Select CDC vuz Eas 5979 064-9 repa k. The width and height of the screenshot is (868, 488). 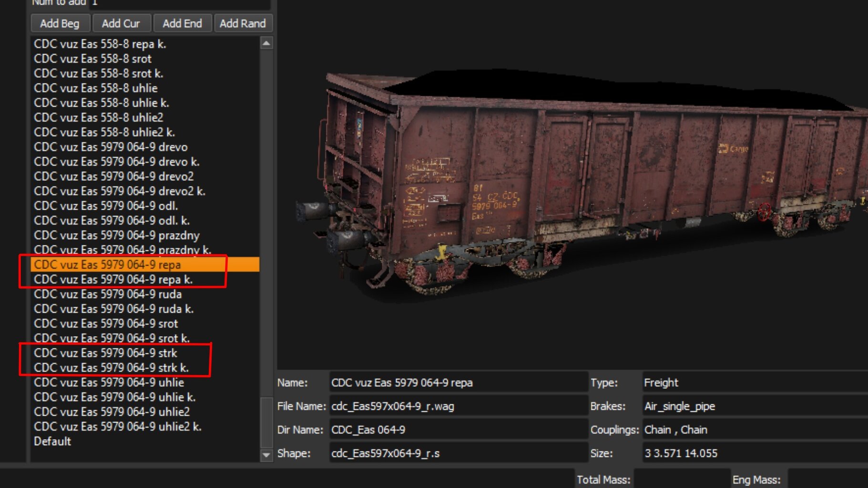(x=113, y=280)
